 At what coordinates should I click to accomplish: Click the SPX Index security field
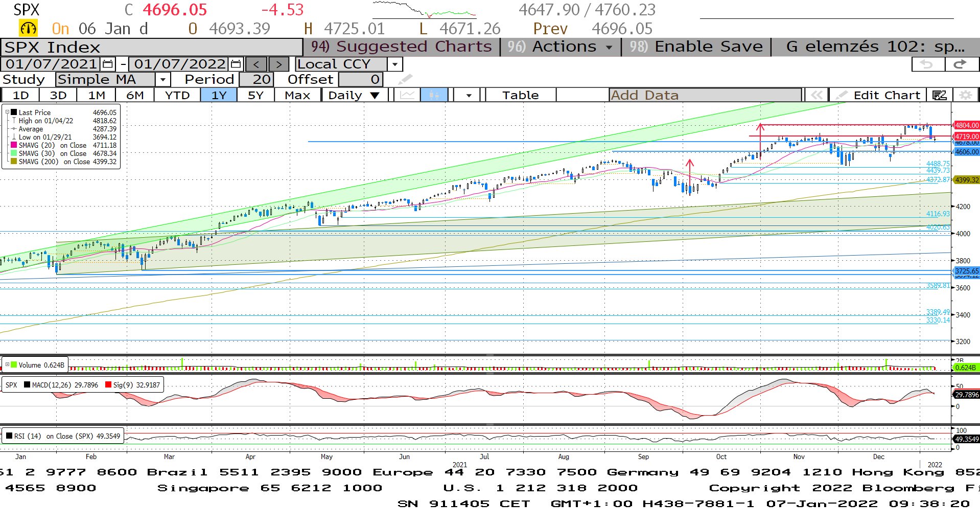click(x=152, y=47)
